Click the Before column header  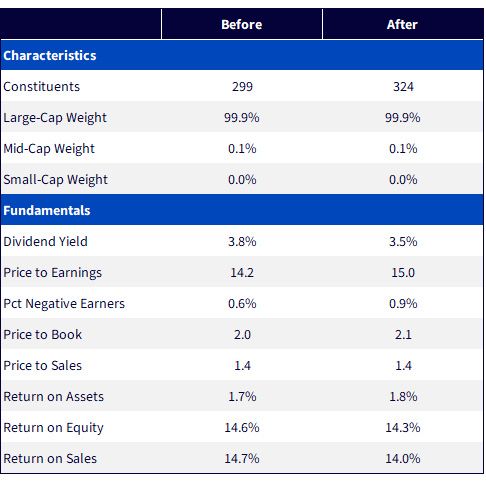coord(242,24)
